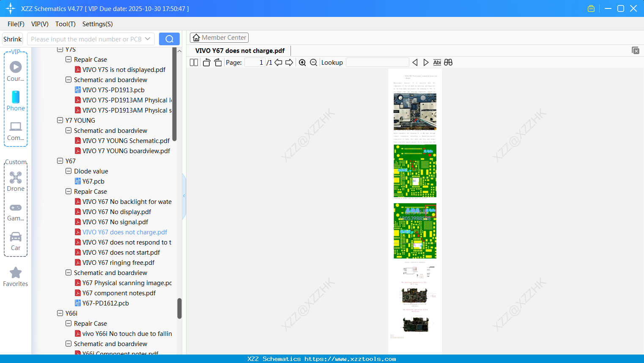Find previous lookup result
The width and height of the screenshot is (644, 363).
point(415,62)
